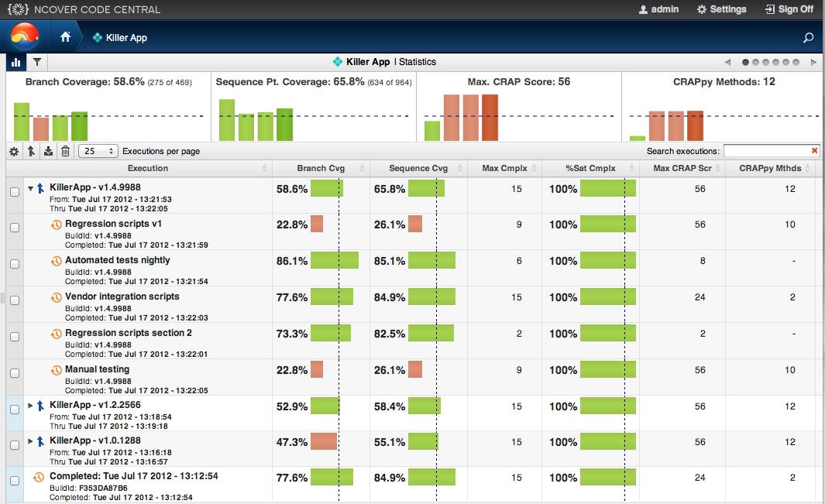Collapse the KillerApp v1.4.9988 group
The image size is (825, 504).
click(31, 188)
